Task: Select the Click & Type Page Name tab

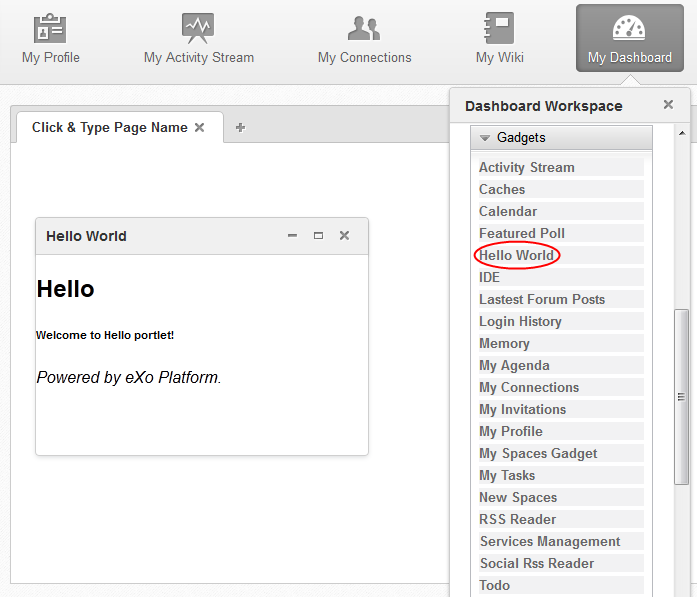Action: pyautogui.click(x=110, y=128)
